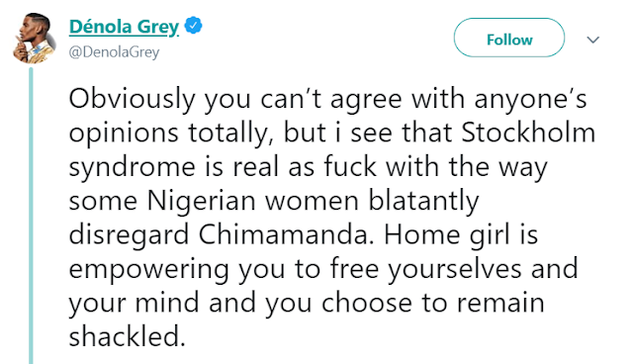Click the blue verified badge icon
633x364 pixels.
(194, 26)
